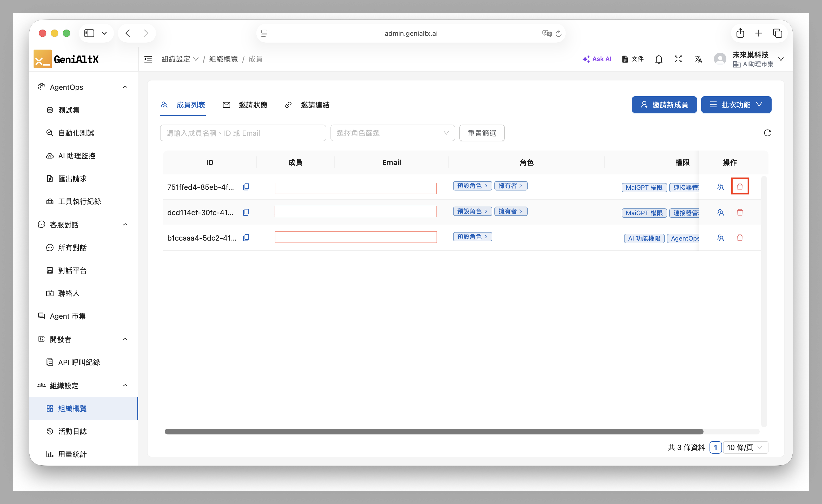Screen dimensions: 822x504
Task: Open Ask AI assistant
Action: tap(597, 59)
